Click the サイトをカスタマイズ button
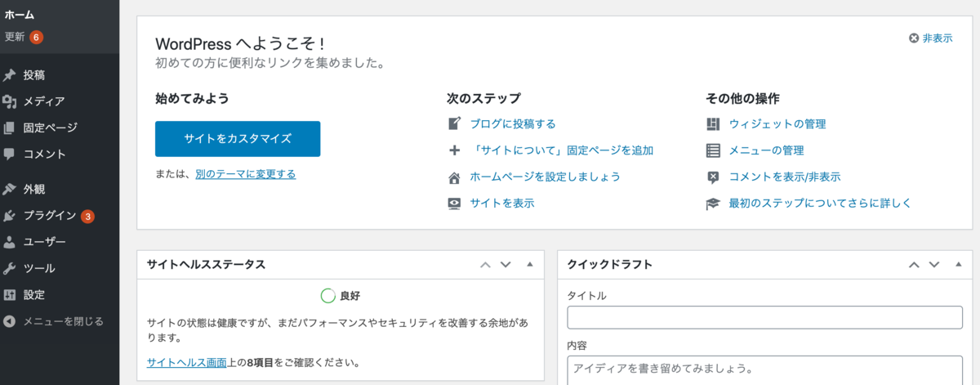This screenshot has width=980, height=385. point(238,139)
